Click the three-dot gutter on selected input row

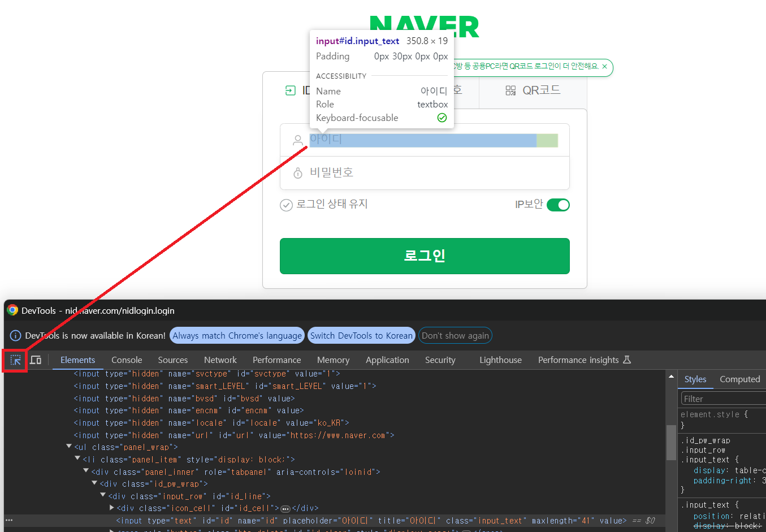click(8, 521)
